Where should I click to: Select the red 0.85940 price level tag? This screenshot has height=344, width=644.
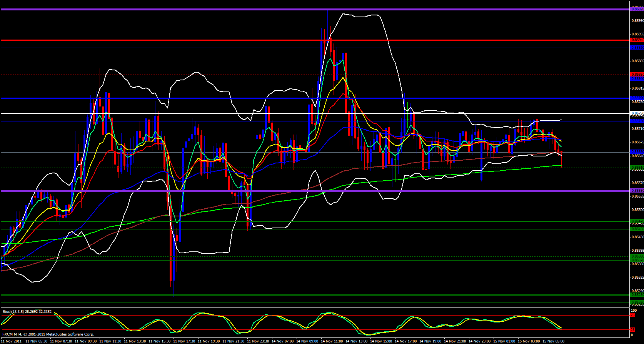pyautogui.click(x=636, y=40)
